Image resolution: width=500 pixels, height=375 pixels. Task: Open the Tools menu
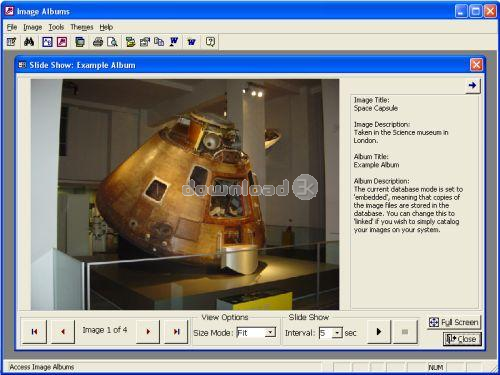tap(56, 27)
